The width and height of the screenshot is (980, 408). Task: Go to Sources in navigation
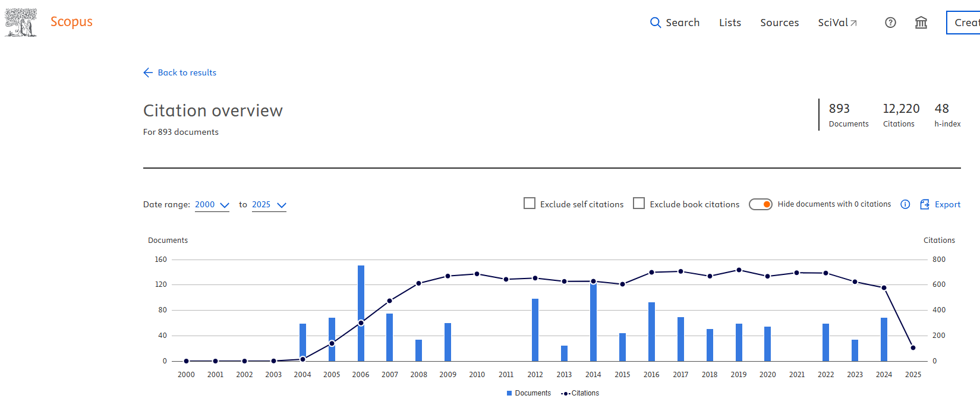779,23
